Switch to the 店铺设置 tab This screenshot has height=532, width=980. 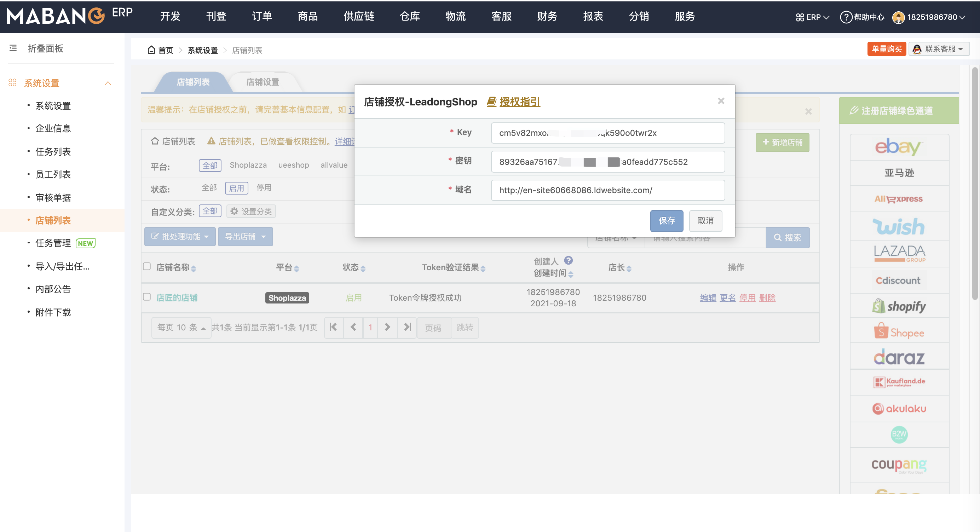pos(263,81)
